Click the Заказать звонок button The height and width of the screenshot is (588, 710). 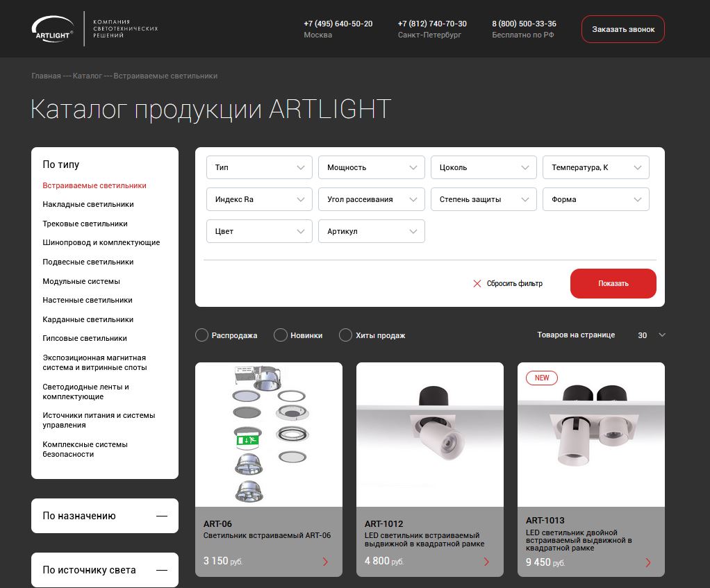623,29
